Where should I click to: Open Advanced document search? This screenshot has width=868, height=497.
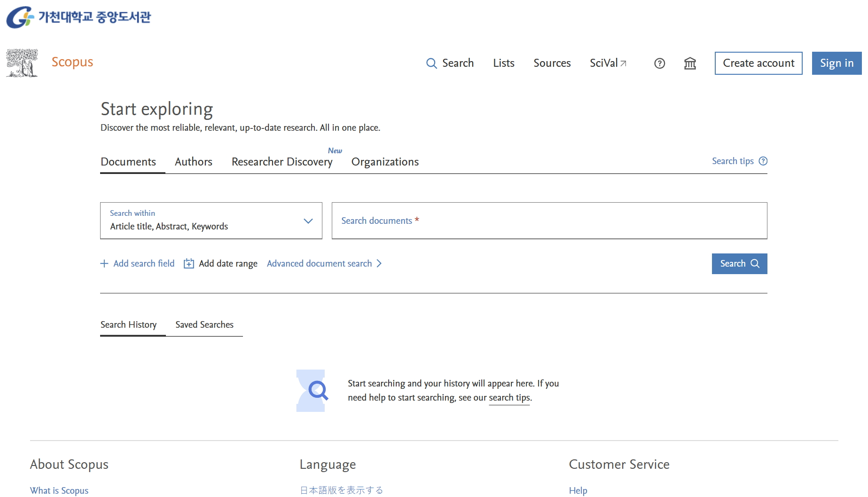pyautogui.click(x=324, y=263)
